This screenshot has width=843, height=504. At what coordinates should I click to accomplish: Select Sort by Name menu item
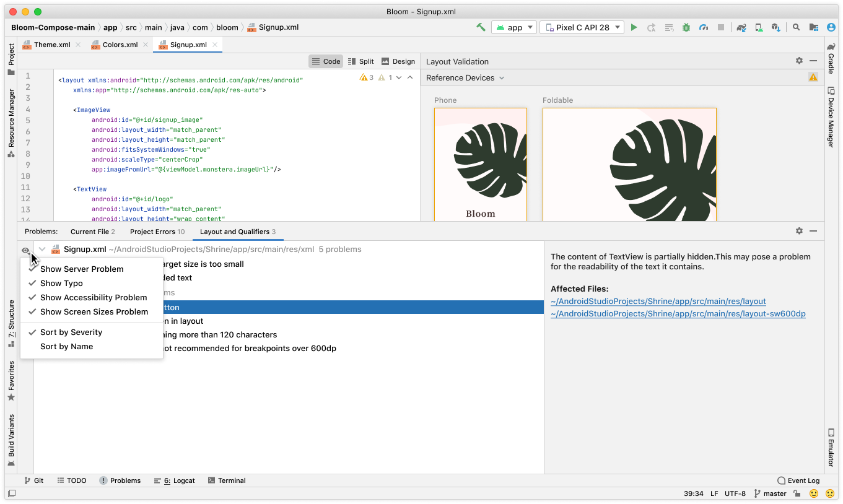(66, 346)
